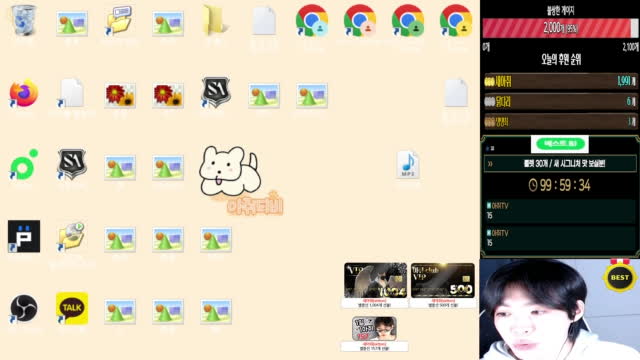Open the Recycle Bin icon
Image resolution: width=640 pixels, height=360 pixels.
(24, 20)
